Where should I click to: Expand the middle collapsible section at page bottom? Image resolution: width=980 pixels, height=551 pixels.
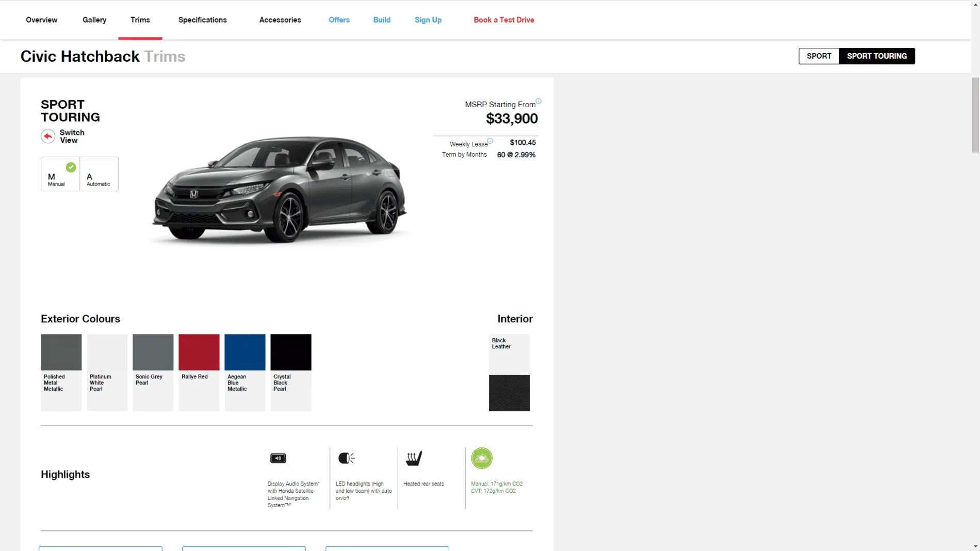(243, 548)
